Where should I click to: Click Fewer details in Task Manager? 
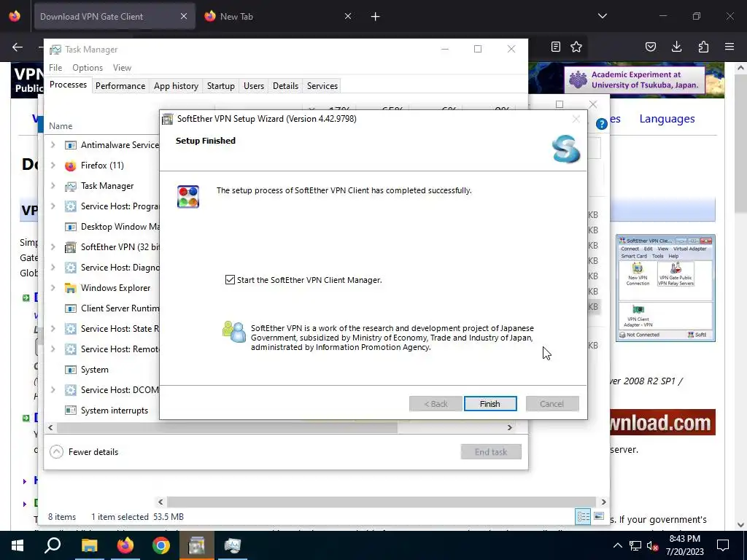coord(85,452)
